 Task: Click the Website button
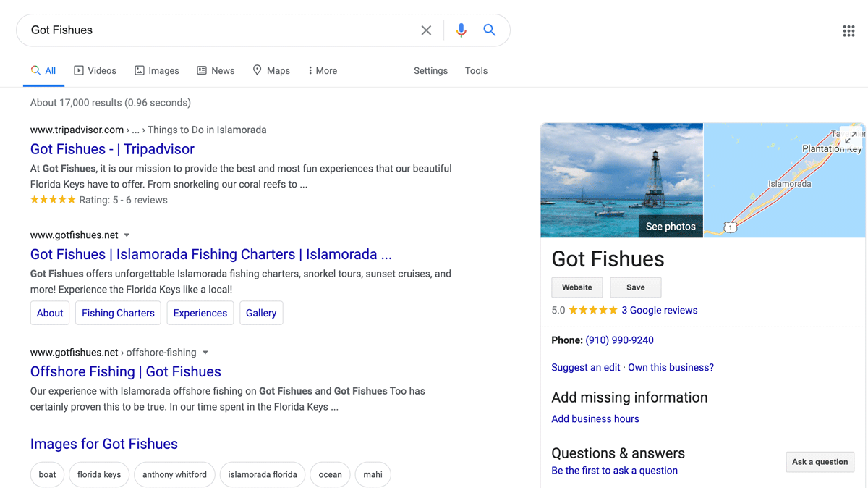[x=577, y=287]
